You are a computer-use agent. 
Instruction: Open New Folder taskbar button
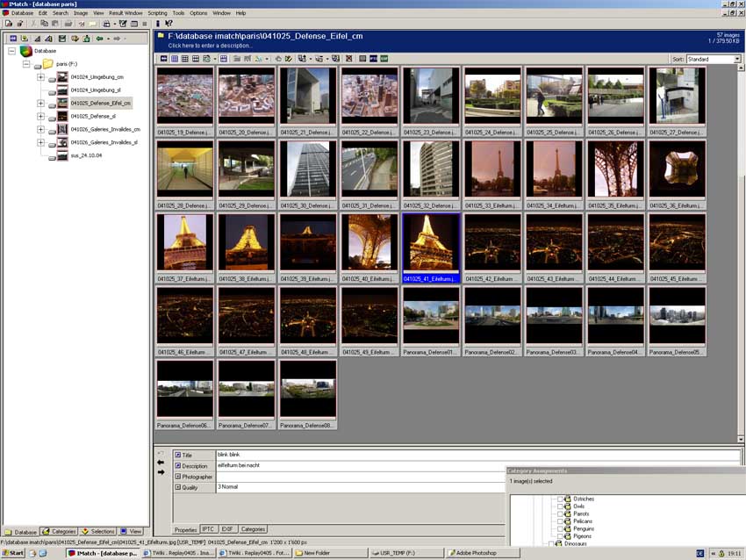(x=330, y=553)
